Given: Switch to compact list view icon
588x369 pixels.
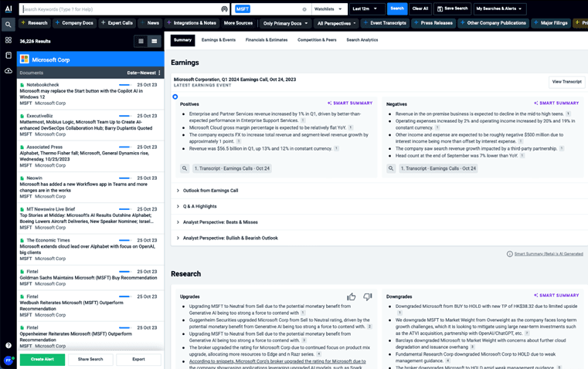Looking at the screenshot, I should point(141,41).
